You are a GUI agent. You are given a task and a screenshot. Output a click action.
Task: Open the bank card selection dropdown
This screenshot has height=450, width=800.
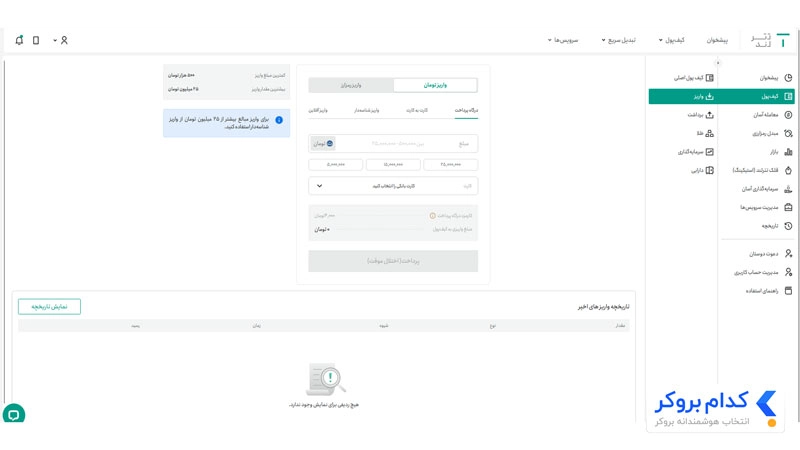point(393,186)
